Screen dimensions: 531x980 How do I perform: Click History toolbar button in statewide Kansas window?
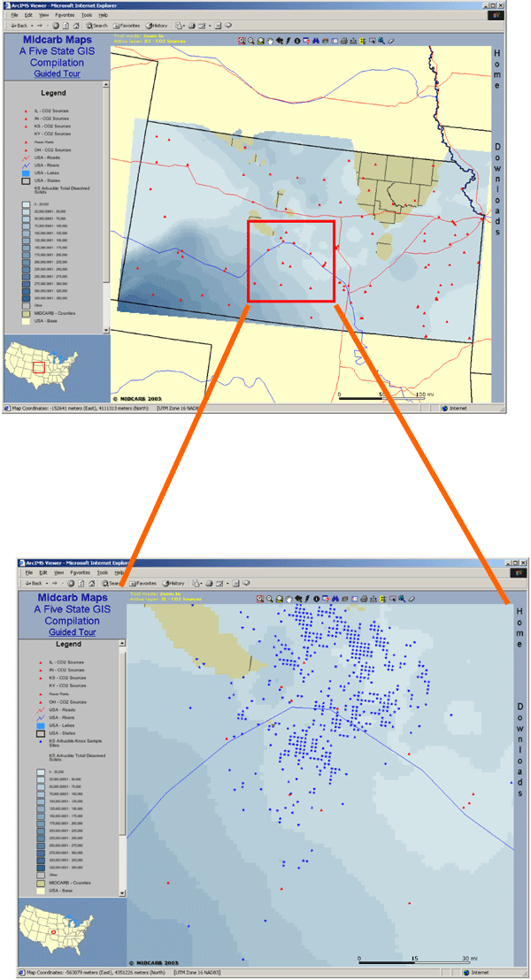pyautogui.click(x=157, y=26)
